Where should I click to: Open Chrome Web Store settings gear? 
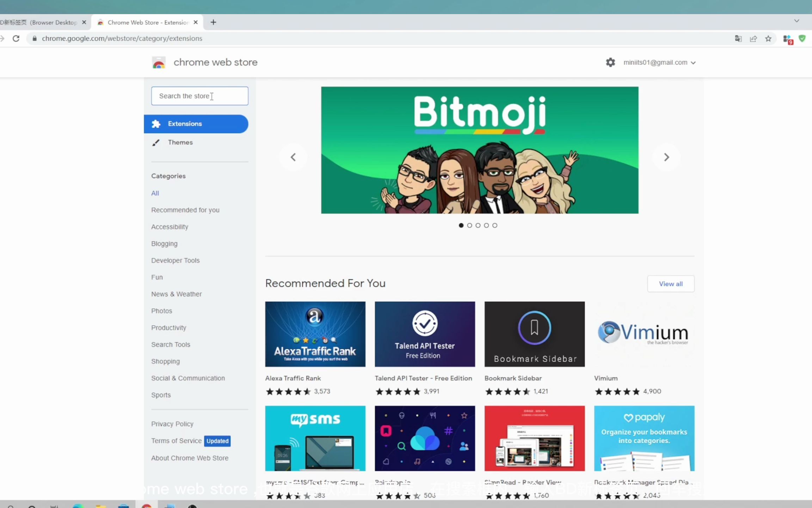pyautogui.click(x=610, y=62)
